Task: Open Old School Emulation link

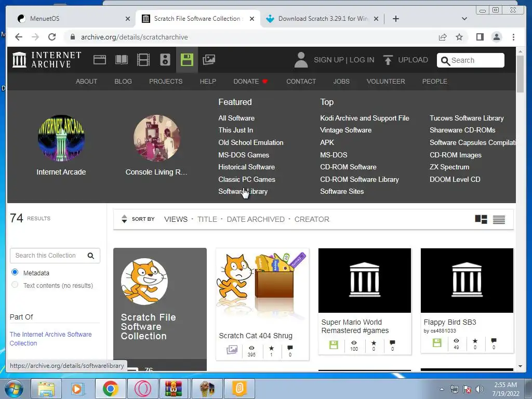Action: click(251, 143)
